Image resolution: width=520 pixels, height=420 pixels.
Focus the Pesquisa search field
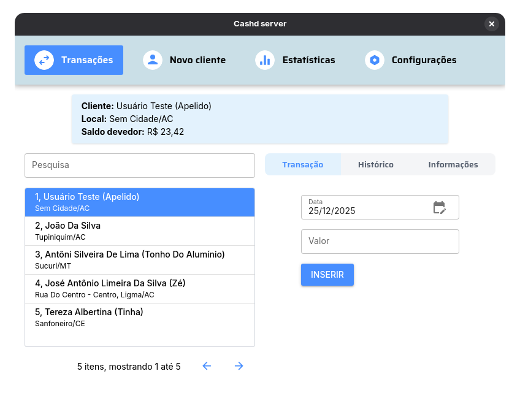point(140,166)
